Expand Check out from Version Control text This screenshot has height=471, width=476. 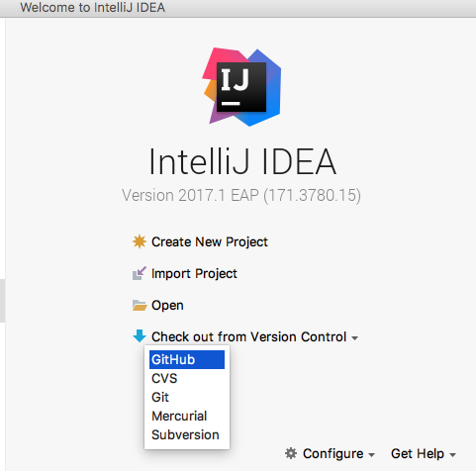[x=248, y=337]
